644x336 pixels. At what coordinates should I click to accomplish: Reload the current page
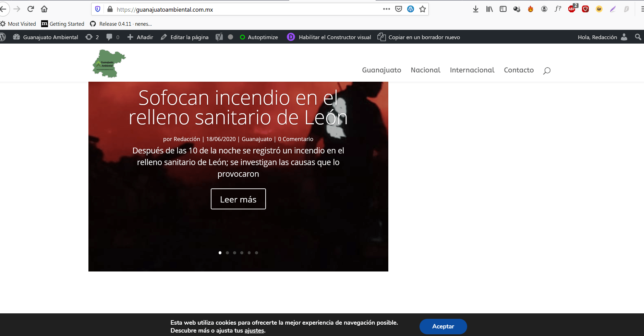tap(31, 9)
